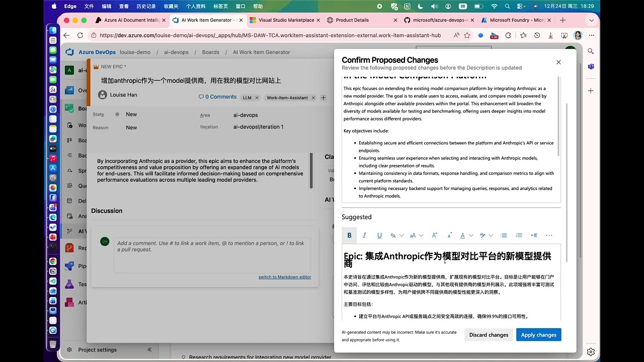Click the Discard changes button
Image resolution: width=644 pixels, height=362 pixels.
[489, 335]
